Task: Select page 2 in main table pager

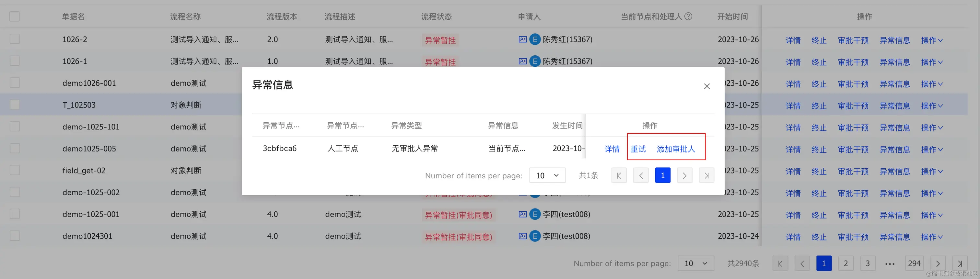Action: point(846,263)
